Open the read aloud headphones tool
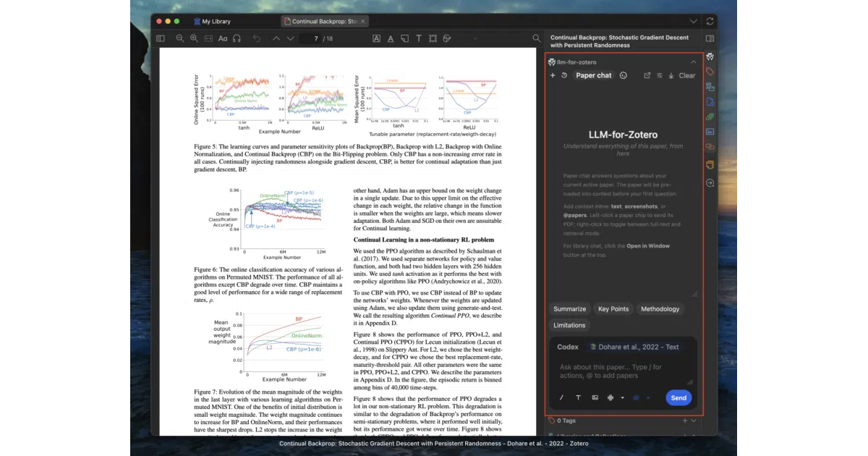Screen dimensions: 868x456 pyautogui.click(x=237, y=38)
